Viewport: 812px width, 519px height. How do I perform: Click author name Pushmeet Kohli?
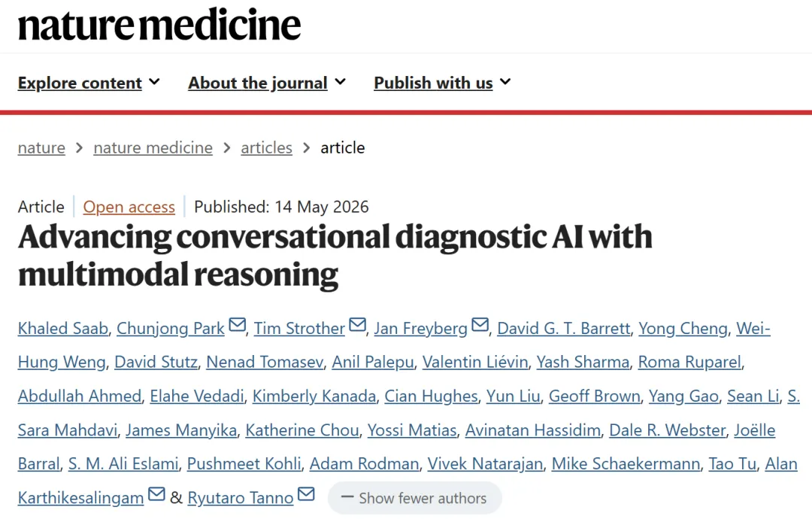[x=244, y=464]
